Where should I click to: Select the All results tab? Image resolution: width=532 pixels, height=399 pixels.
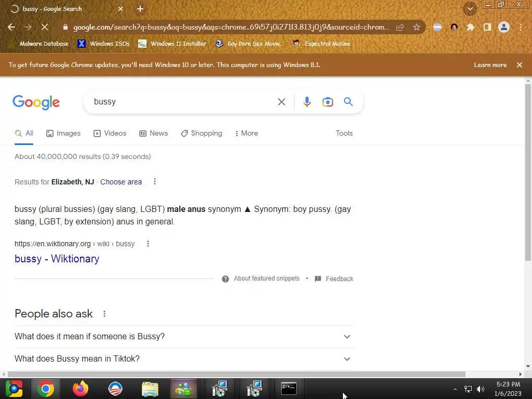24,134
